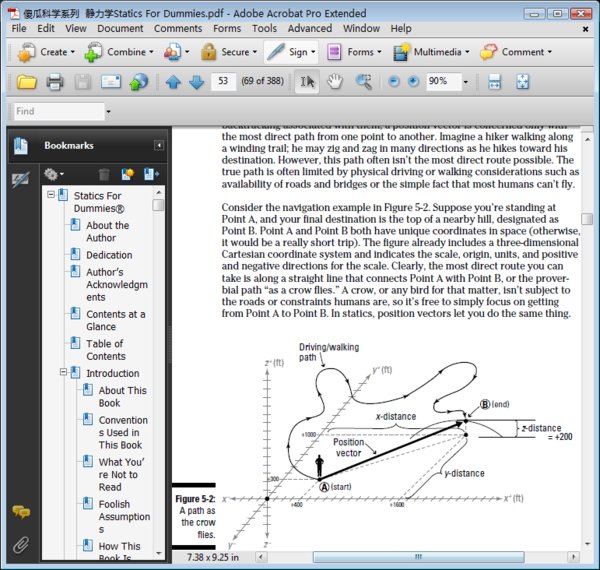Click in the Find search field
600x570 pixels.
pos(58,111)
